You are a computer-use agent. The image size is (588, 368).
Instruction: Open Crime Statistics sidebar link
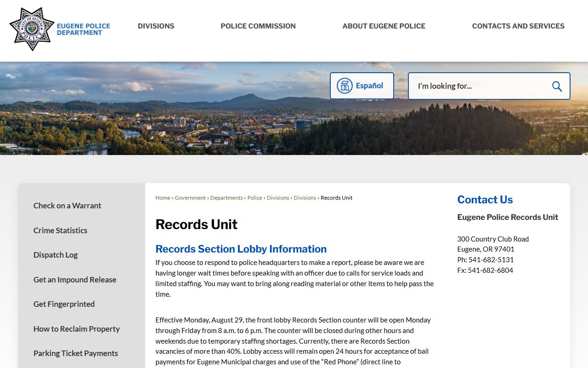pos(60,230)
